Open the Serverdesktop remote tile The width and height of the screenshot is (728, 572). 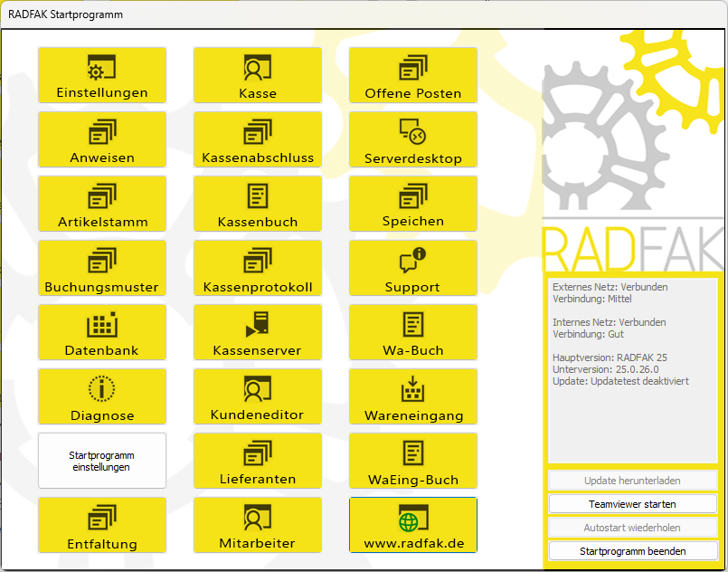click(x=413, y=139)
